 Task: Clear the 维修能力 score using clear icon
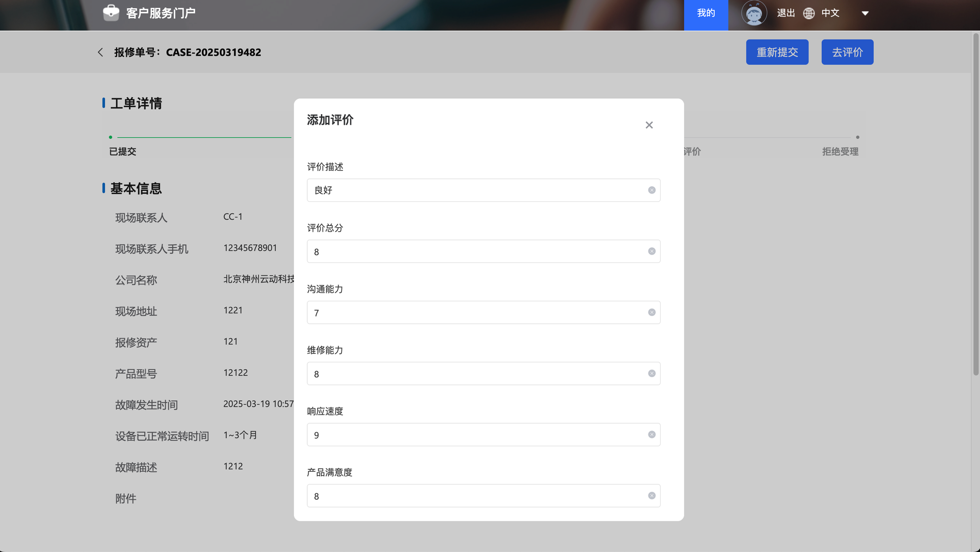(652, 374)
